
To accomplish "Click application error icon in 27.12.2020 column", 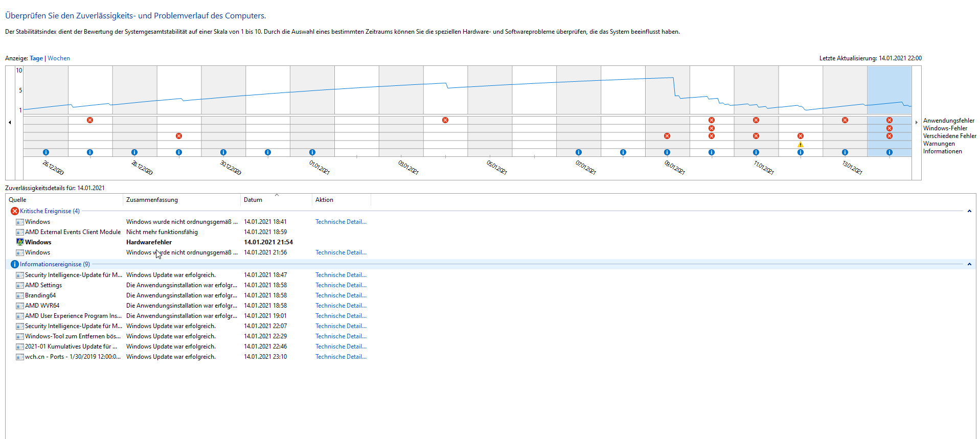I will pos(90,120).
